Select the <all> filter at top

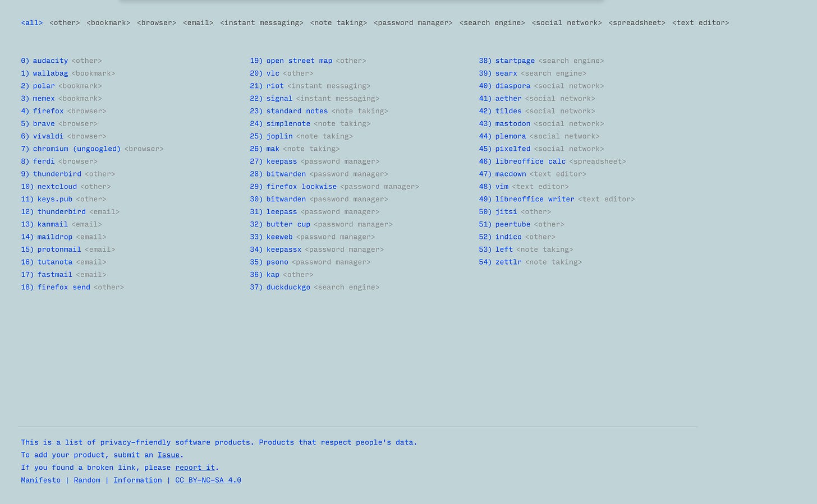(32, 23)
